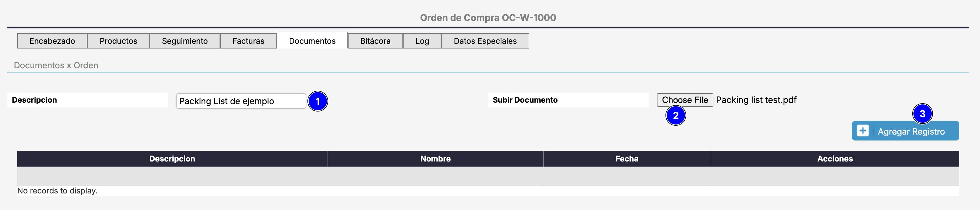
Task: Focus the Descripcion text input field
Action: pyautogui.click(x=241, y=101)
